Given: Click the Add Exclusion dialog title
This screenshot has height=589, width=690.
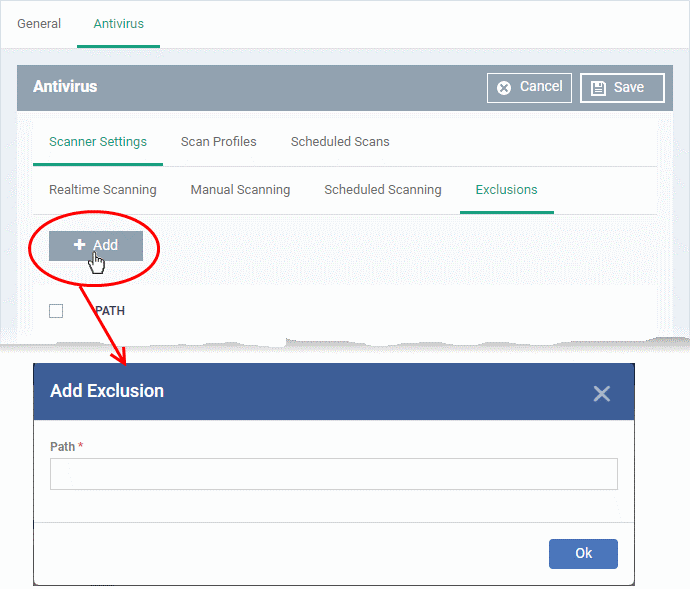Looking at the screenshot, I should (x=107, y=391).
